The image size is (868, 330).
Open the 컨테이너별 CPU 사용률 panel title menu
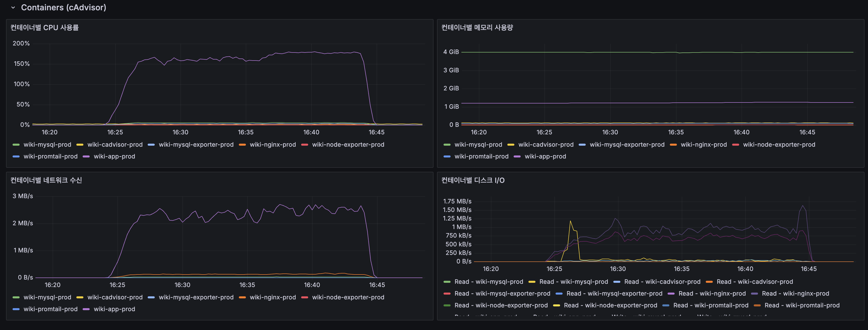44,28
